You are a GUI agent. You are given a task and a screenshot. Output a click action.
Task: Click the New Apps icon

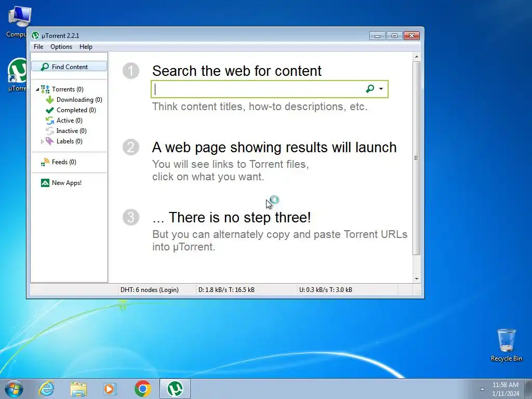[45, 183]
